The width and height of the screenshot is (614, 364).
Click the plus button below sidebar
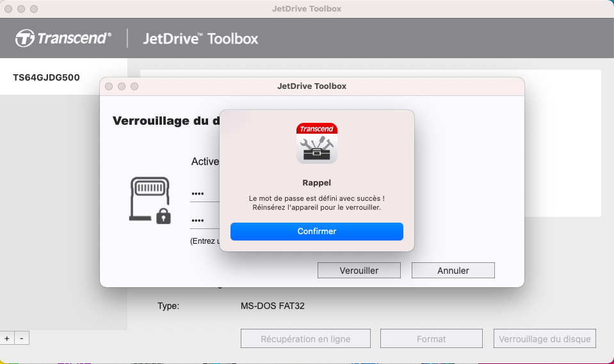[x=7, y=338]
